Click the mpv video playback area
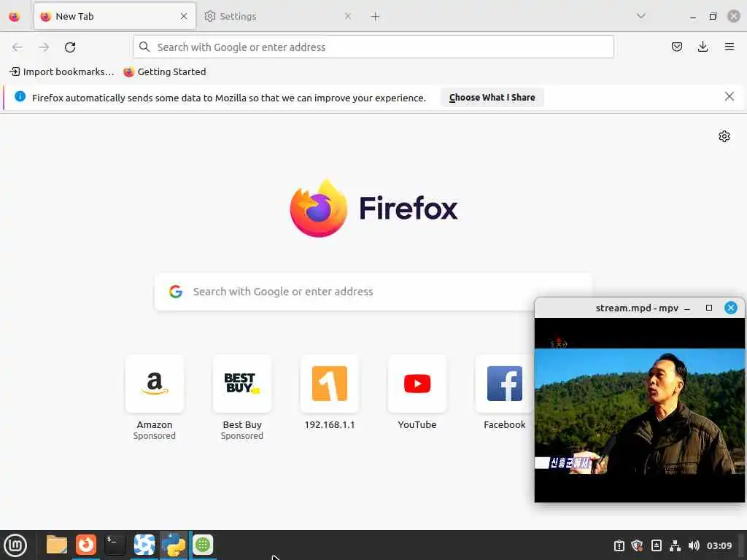Screen dimensions: 747x560 click(639, 410)
